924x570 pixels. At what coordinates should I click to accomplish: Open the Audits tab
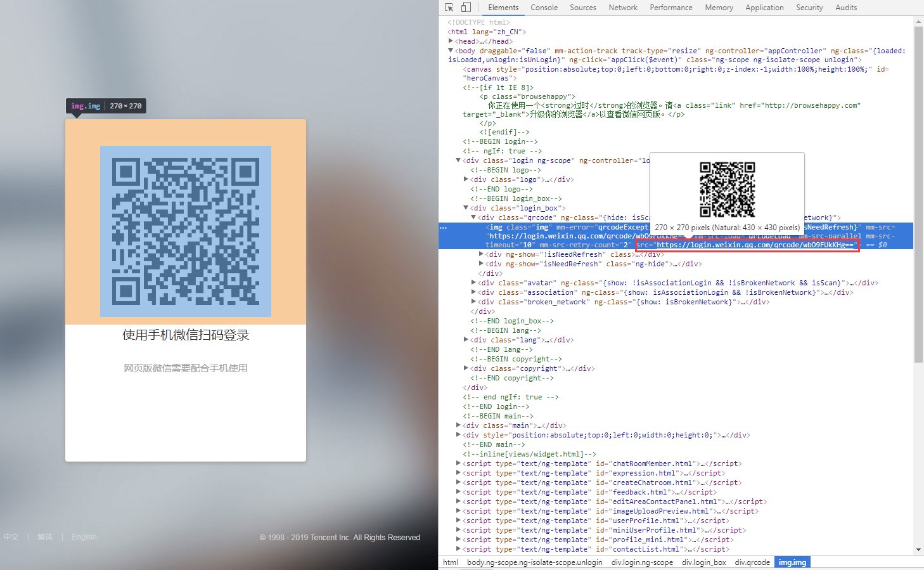846,8
